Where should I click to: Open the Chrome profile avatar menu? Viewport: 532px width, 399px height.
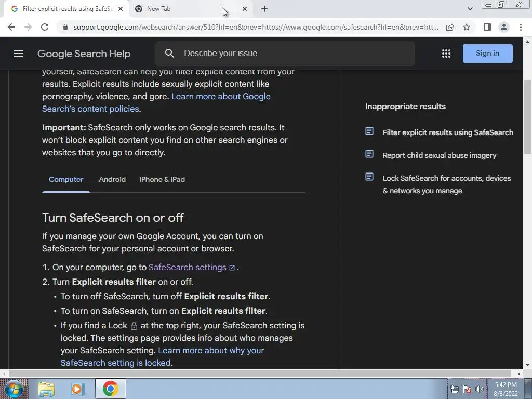504,27
